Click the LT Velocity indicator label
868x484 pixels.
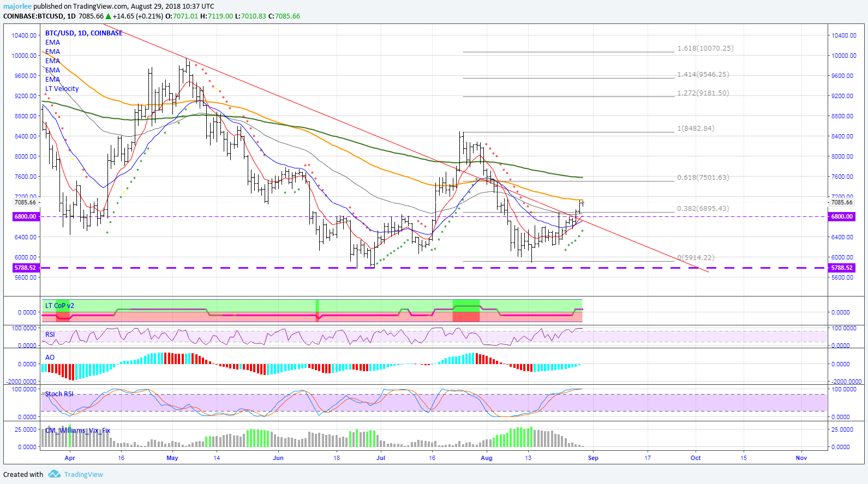pos(62,89)
